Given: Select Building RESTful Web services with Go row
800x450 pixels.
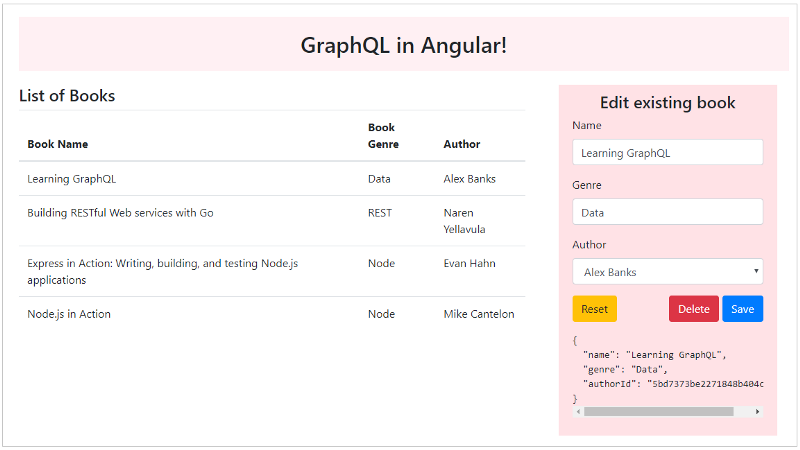Looking at the screenshot, I should click(x=272, y=221).
